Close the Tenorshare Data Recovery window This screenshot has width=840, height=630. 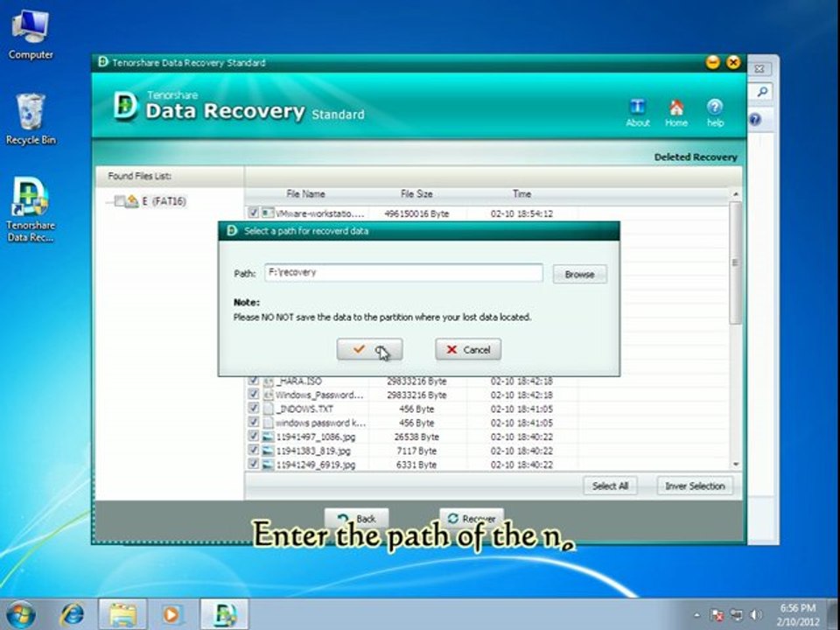[x=733, y=63]
